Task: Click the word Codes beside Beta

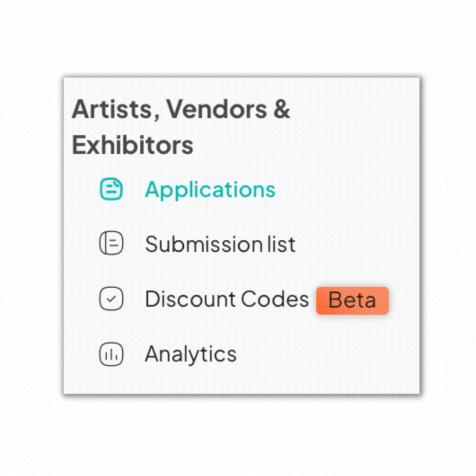Action: pyautogui.click(x=275, y=299)
